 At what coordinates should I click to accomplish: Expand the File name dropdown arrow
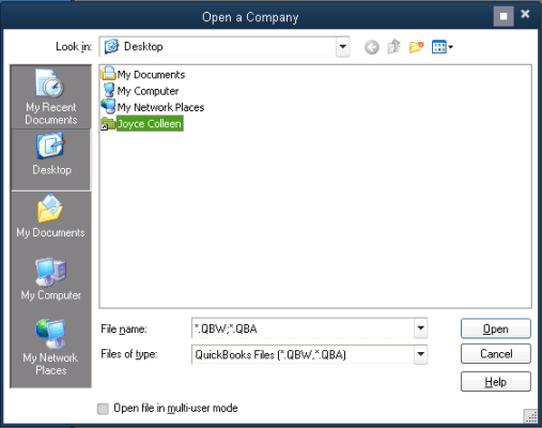[x=421, y=328]
